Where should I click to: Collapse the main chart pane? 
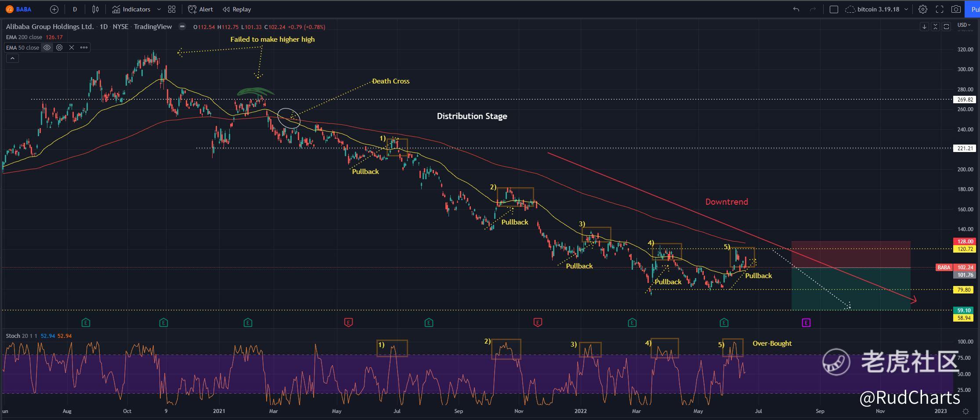[935, 27]
